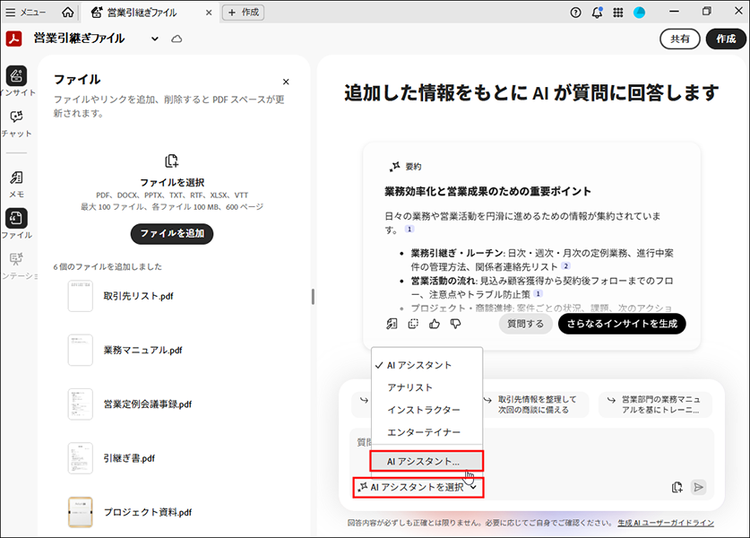Screen dimensions: 750x538
Task: Select the highlighted AI アシスタント... menu entry
Action: 426,461
